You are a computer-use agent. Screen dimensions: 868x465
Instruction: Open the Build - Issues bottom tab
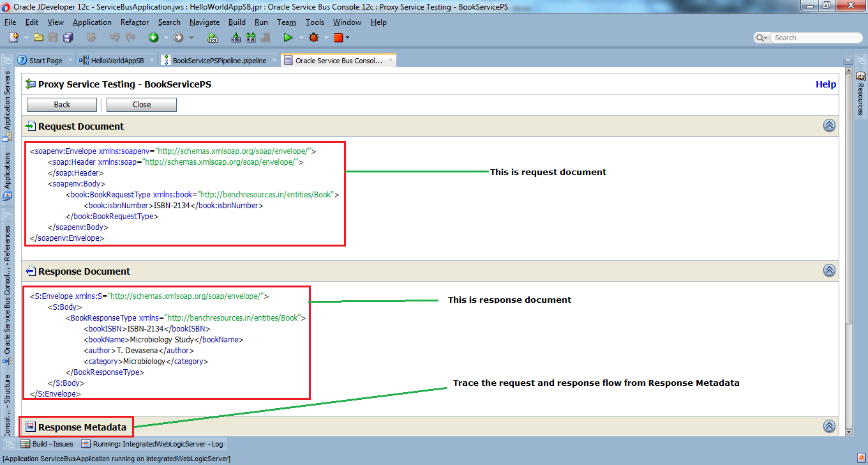[48, 444]
